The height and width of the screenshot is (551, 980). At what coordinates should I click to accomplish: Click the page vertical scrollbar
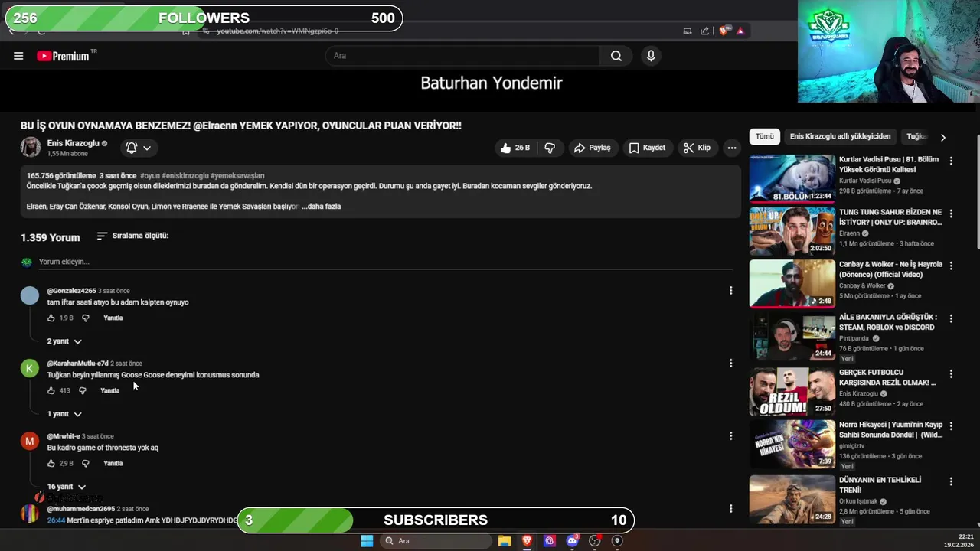click(978, 191)
